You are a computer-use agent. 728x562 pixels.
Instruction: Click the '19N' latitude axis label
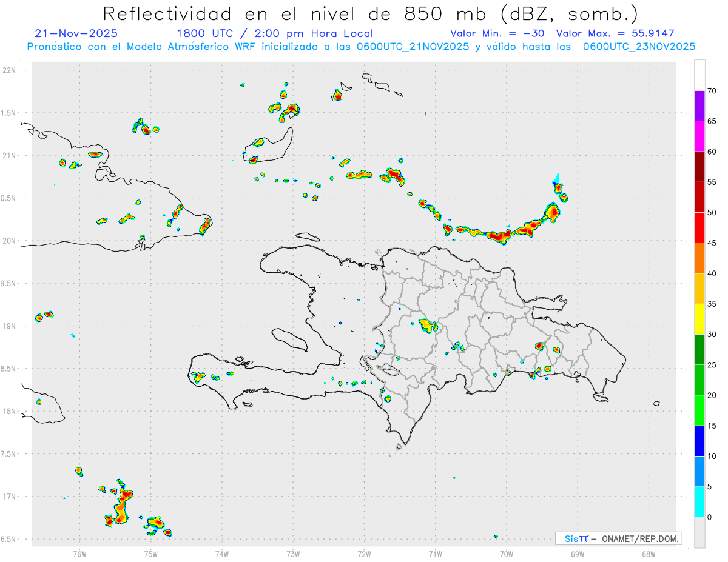pos(10,326)
